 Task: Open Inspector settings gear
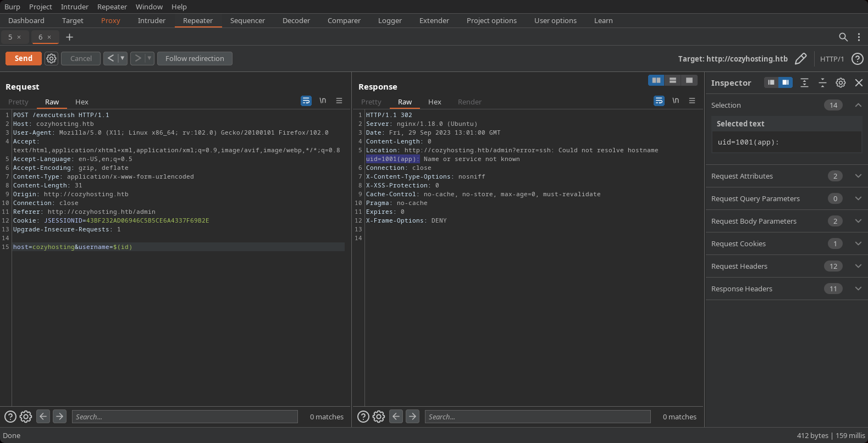[x=841, y=82]
